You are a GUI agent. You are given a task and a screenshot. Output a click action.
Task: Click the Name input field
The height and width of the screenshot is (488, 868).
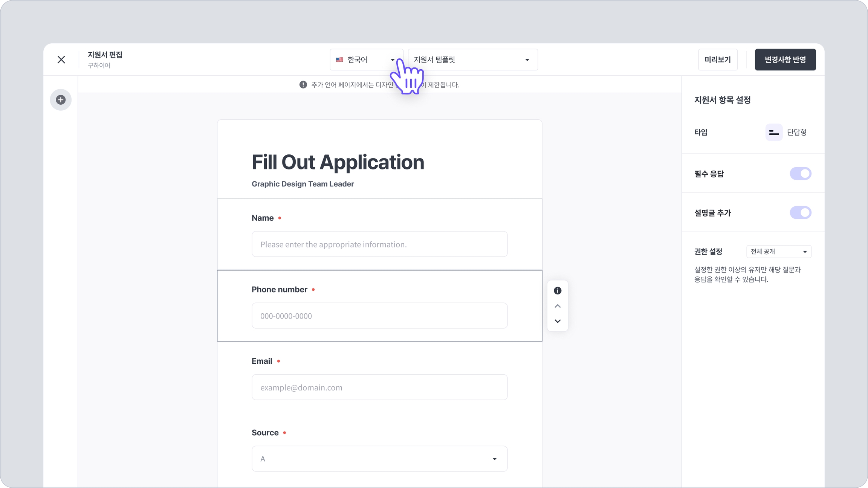click(x=379, y=244)
